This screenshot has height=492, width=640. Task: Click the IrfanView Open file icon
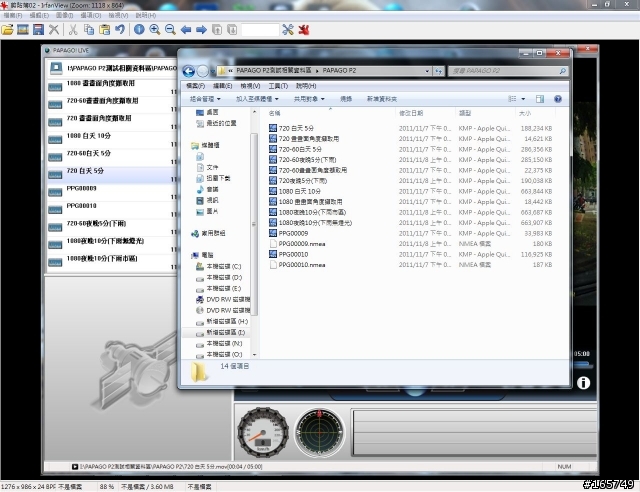[x=7, y=29]
